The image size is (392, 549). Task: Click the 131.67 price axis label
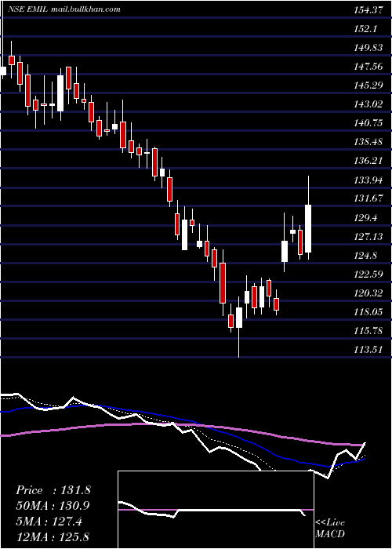pyautogui.click(x=368, y=199)
